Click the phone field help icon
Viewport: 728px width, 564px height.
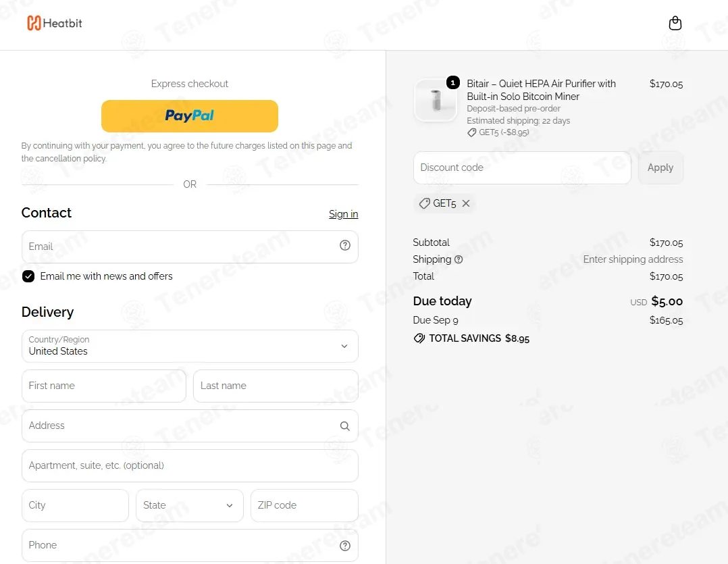(x=344, y=546)
